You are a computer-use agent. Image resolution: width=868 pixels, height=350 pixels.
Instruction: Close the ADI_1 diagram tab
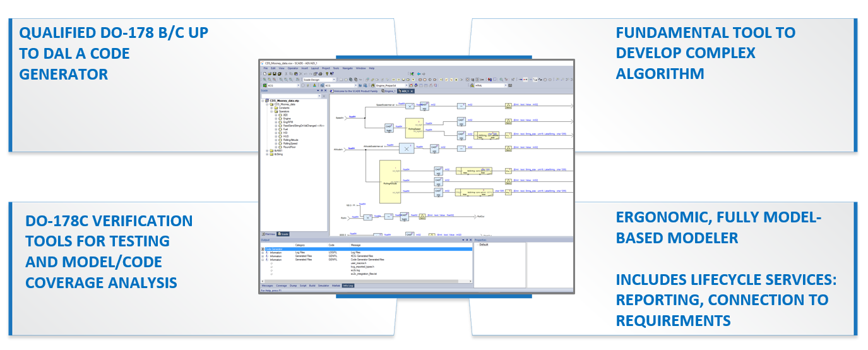point(412,91)
